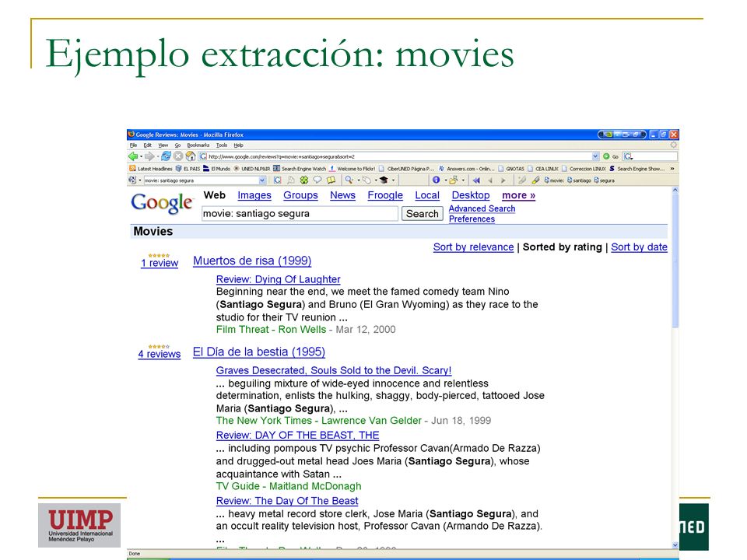Open the Back button history dropdown arrow
This screenshot has height=560, width=747.
pyautogui.click(x=141, y=156)
